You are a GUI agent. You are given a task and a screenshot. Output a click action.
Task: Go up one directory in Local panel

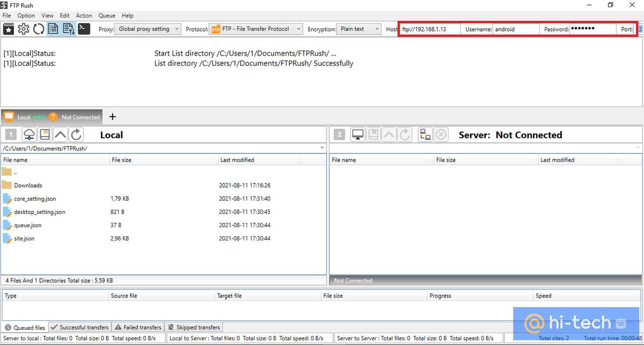61,135
